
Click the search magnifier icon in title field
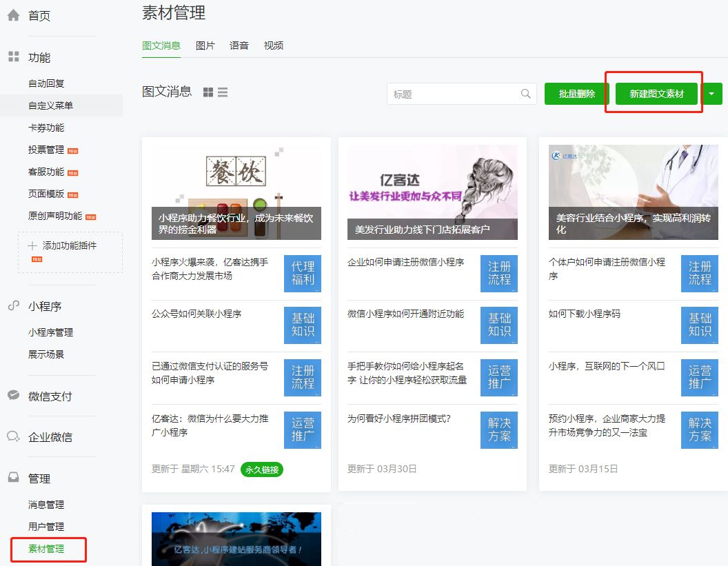pos(525,94)
